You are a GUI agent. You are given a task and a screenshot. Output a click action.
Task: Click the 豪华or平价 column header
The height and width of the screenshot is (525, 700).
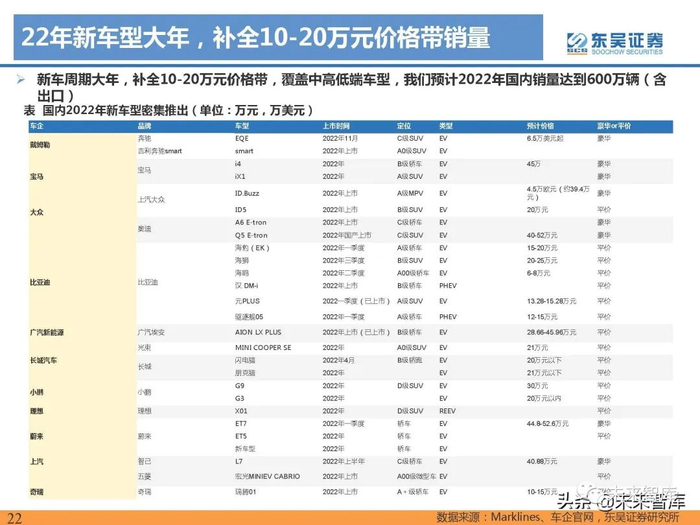click(614, 126)
